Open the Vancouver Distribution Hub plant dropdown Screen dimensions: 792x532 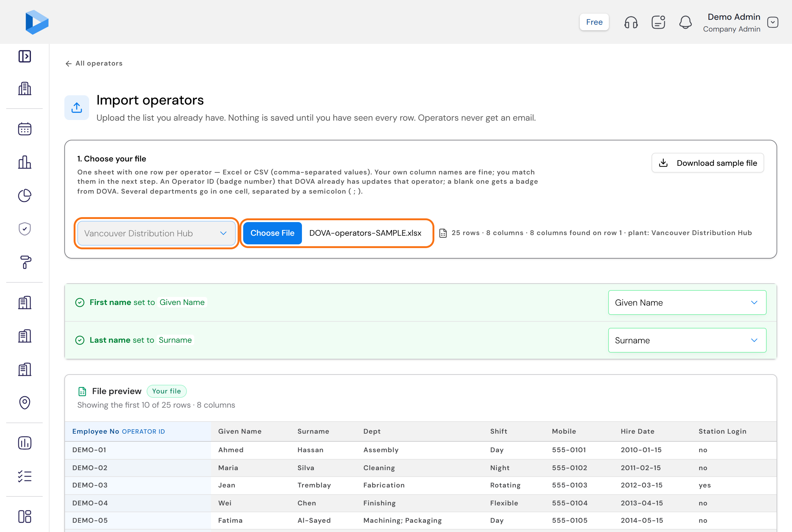click(x=157, y=234)
